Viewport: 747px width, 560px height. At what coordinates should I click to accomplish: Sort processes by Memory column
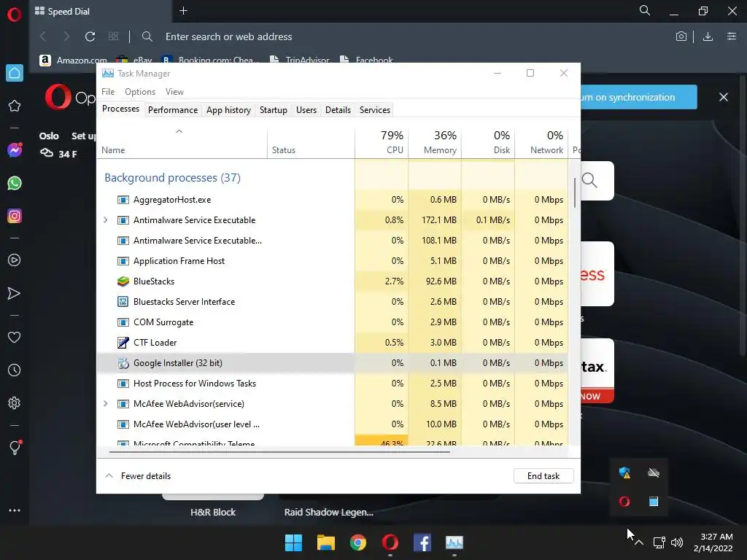(x=435, y=142)
